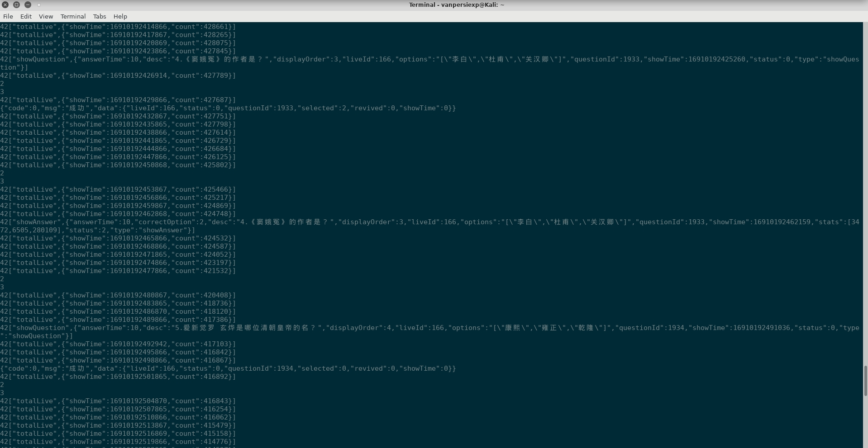The width and height of the screenshot is (868, 448).
Task: Close the terminal window with the X button
Action: [x=5, y=5]
